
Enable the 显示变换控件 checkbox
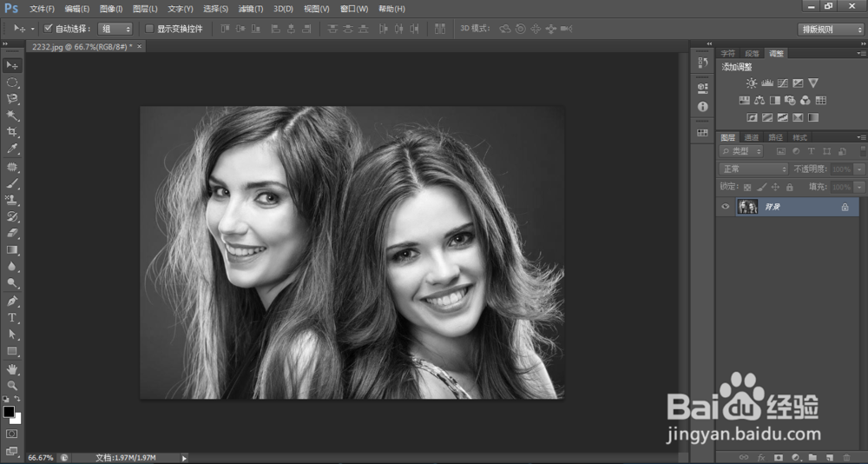(x=149, y=29)
